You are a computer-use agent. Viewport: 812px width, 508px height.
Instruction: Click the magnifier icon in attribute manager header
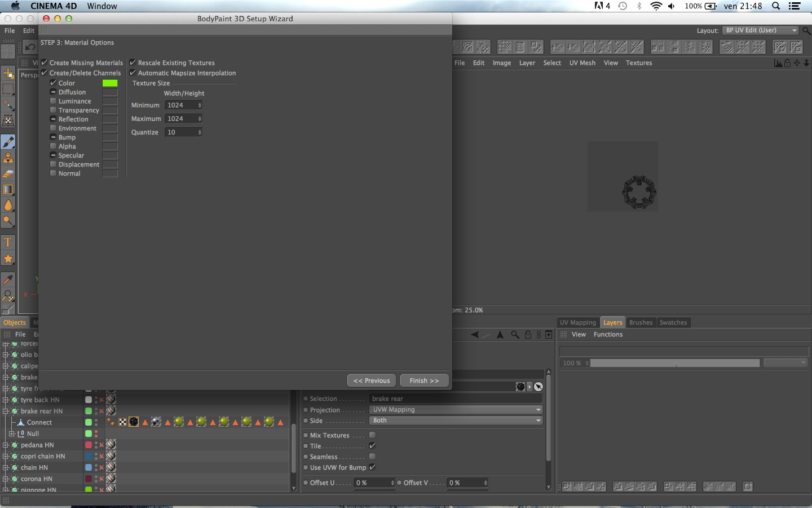(x=515, y=335)
